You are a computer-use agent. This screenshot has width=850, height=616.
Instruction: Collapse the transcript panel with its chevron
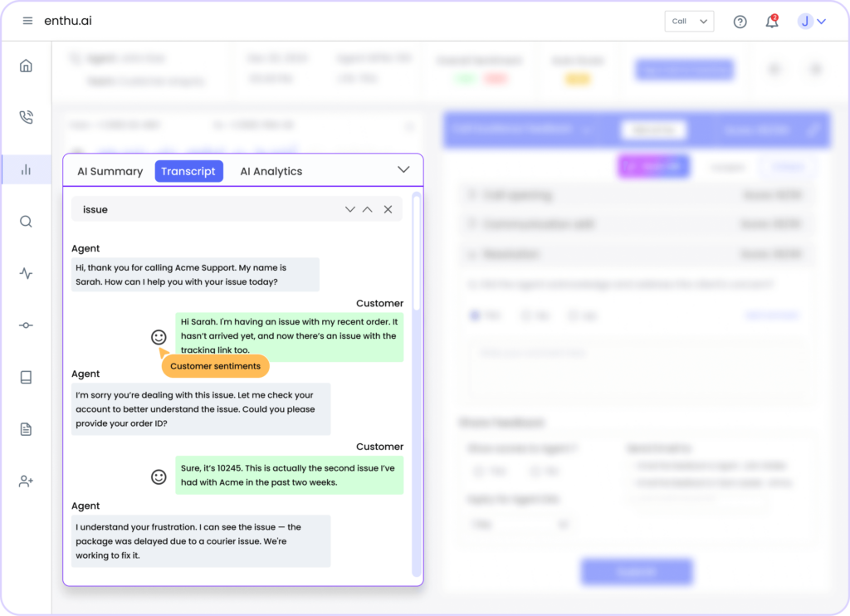point(404,169)
